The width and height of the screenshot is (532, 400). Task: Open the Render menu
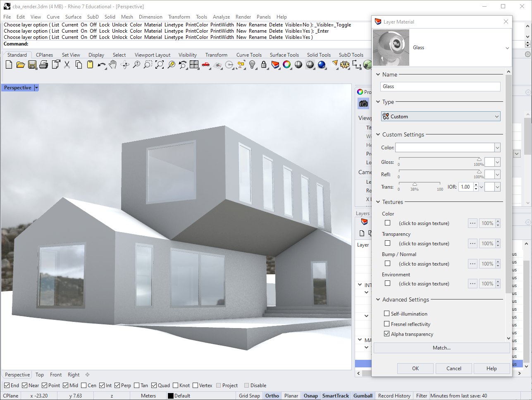click(x=243, y=17)
